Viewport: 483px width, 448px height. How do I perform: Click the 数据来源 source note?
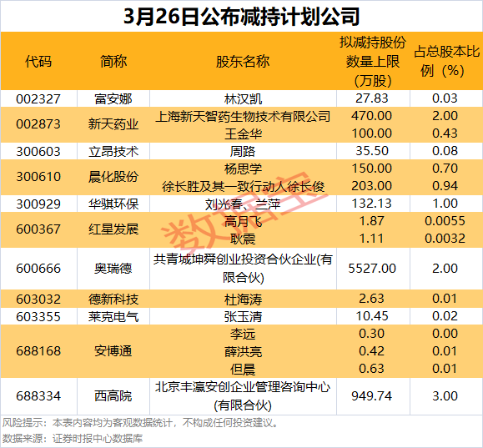(x=73, y=439)
